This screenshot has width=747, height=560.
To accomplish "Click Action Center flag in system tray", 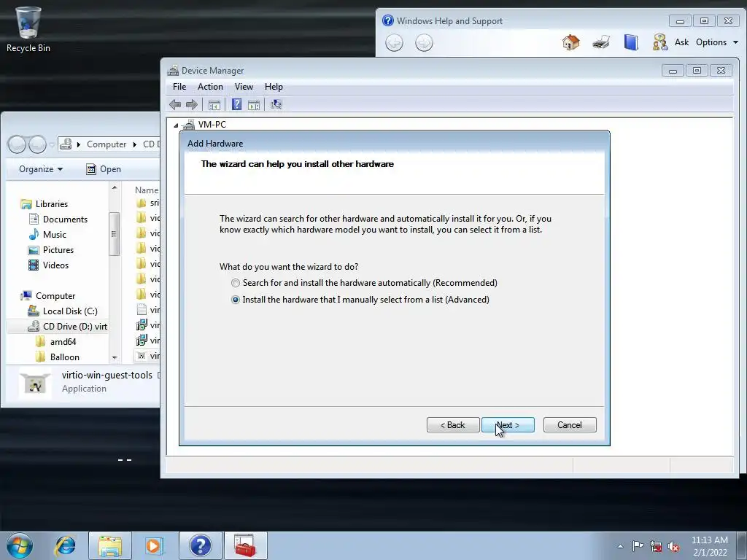I will tap(638, 546).
